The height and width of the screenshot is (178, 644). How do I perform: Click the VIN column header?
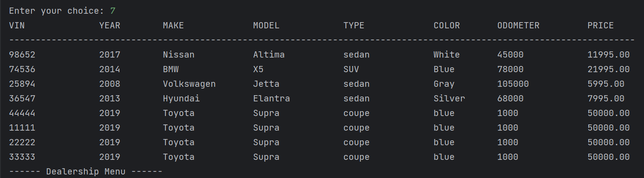[x=17, y=26]
